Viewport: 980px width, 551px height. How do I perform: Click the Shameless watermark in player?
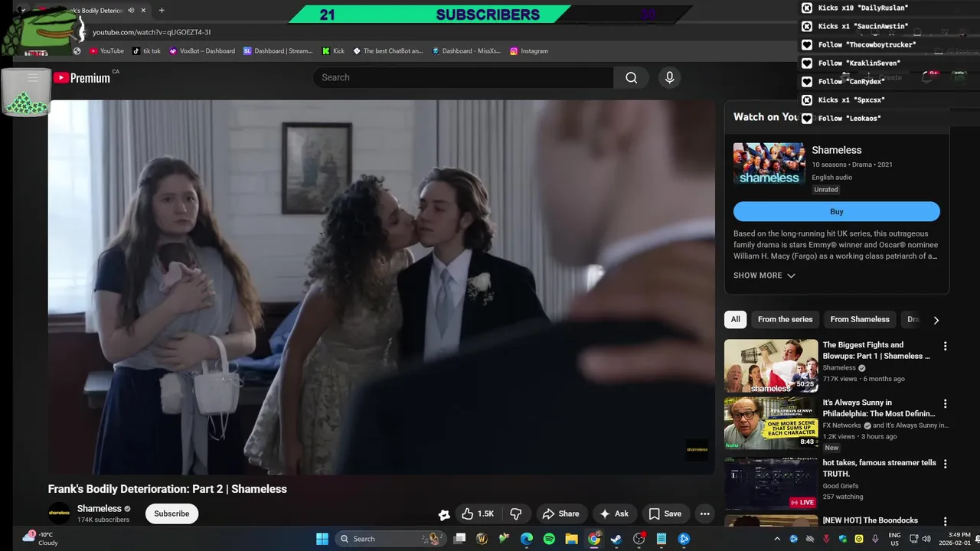(x=697, y=450)
